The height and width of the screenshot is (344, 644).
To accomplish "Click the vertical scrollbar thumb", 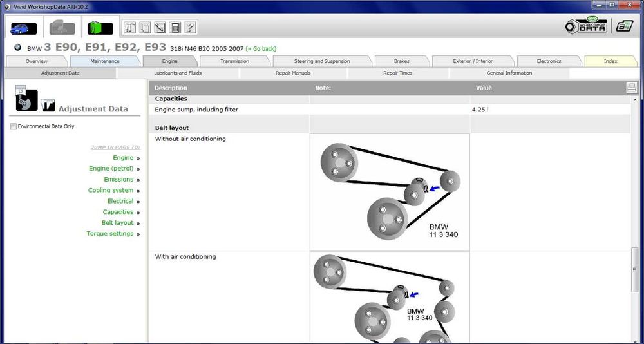I will pyautogui.click(x=636, y=270).
